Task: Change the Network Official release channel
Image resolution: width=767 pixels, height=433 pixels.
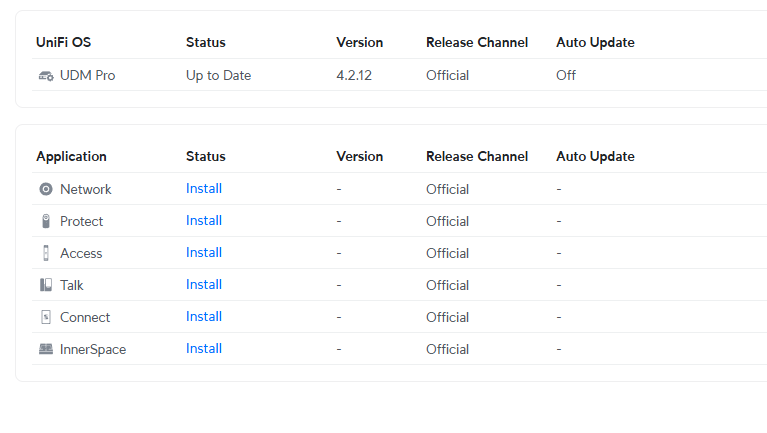Action: [447, 189]
